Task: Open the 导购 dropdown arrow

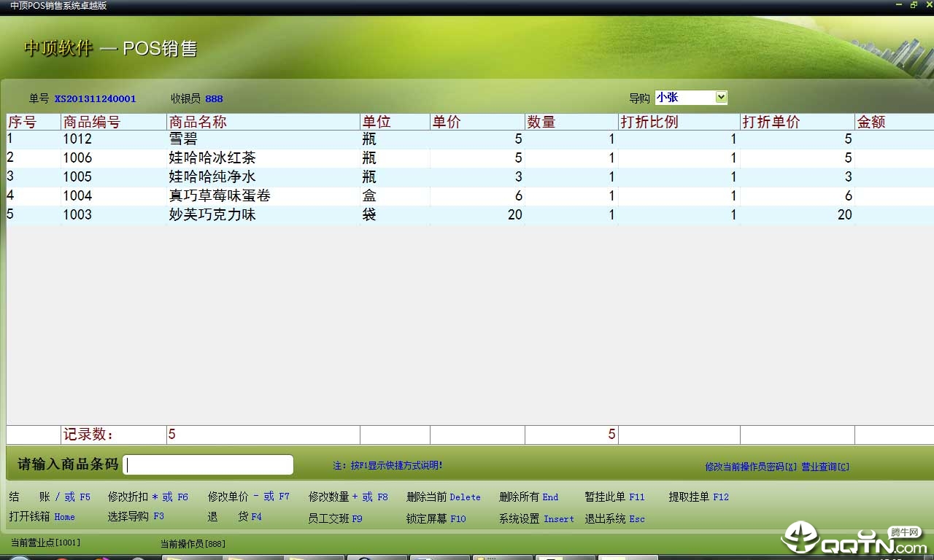Action: coord(721,98)
